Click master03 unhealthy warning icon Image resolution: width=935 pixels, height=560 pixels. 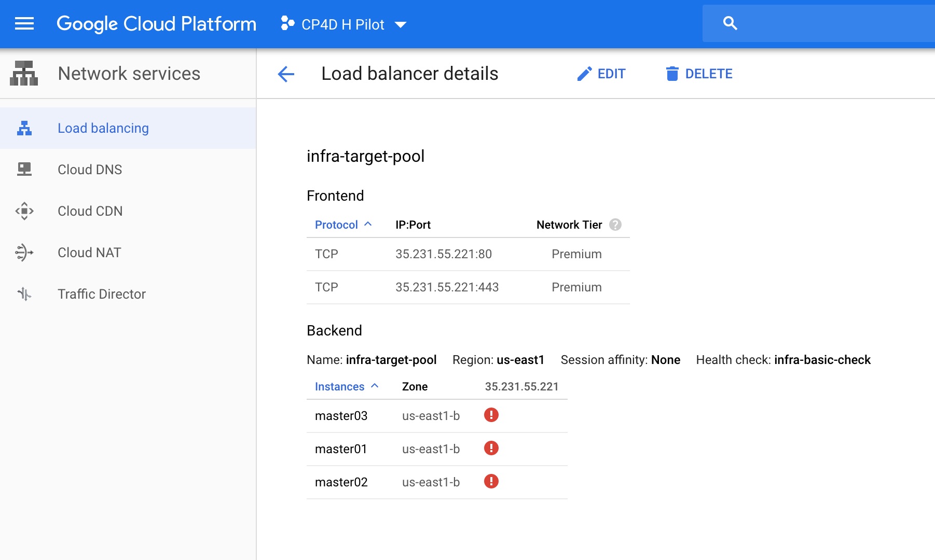(491, 415)
